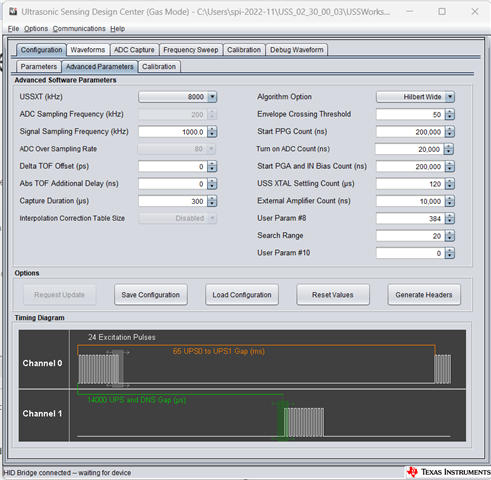Click the '65 UPS0 to UPS1 Gap (ms)' label
The width and height of the screenshot is (491, 480).
coord(219,351)
